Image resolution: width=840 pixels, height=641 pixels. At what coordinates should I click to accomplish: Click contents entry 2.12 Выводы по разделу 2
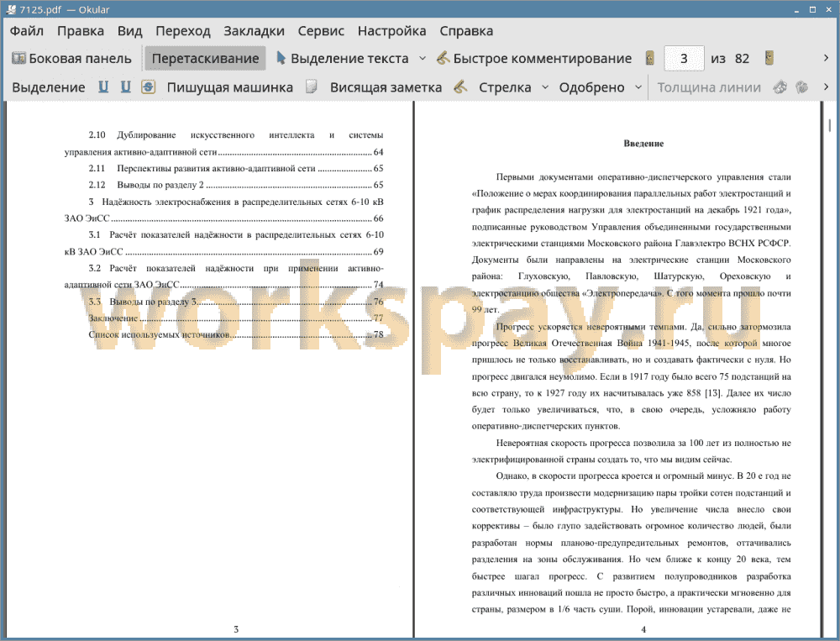[x=236, y=185]
